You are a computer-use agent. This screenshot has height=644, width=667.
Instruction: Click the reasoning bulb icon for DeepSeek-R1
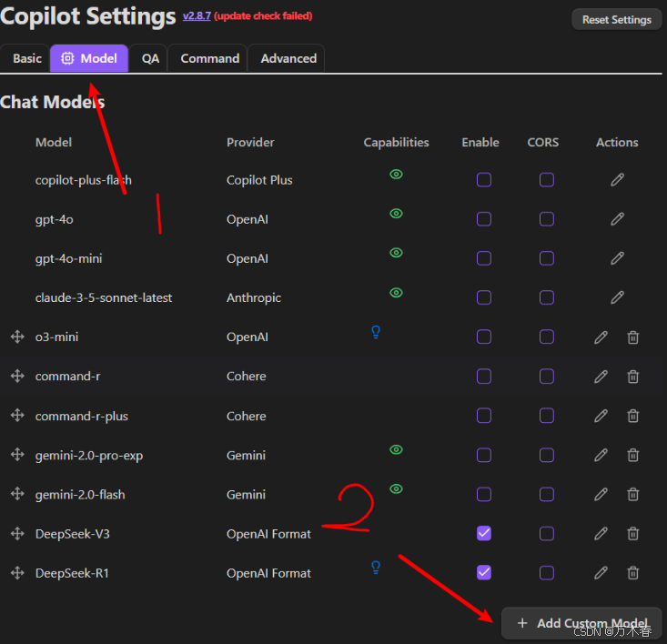tap(376, 568)
